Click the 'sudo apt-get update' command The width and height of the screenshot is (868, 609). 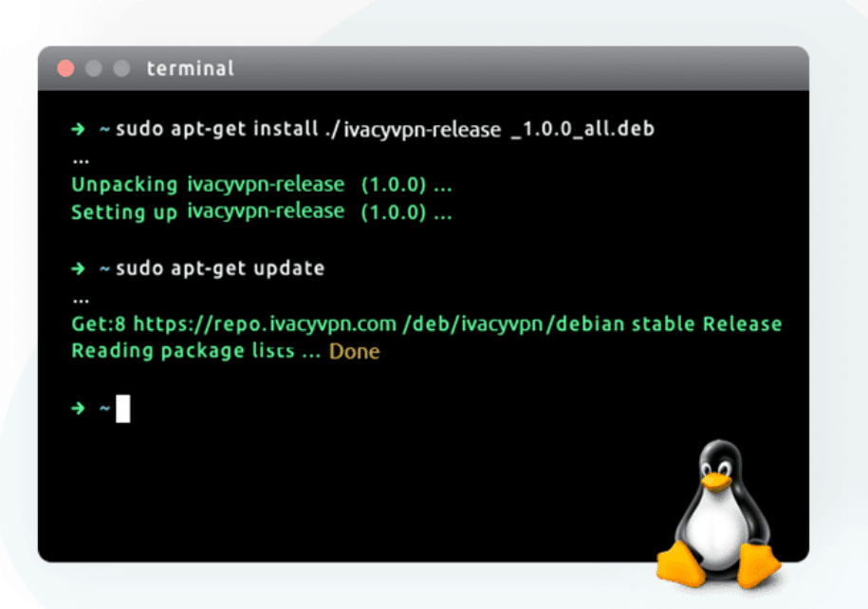coord(220,268)
